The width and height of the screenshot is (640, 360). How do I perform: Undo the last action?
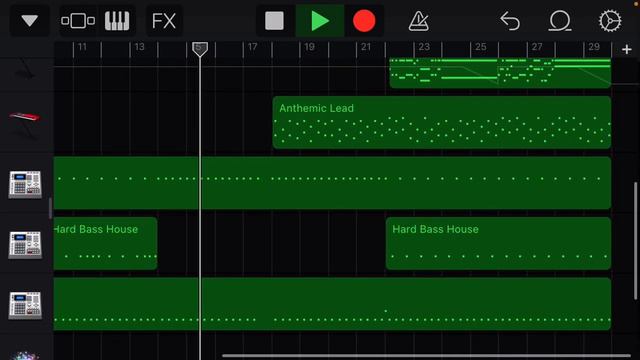(x=510, y=20)
